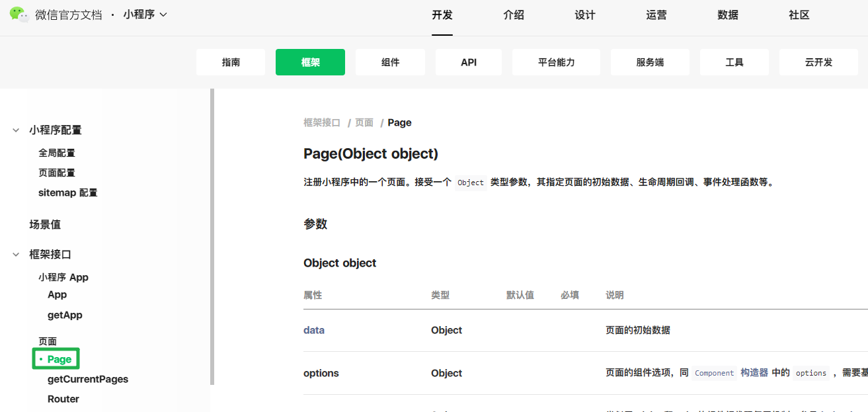This screenshot has height=412, width=868.
Task: Click the WeChat logo icon
Action: click(x=19, y=15)
